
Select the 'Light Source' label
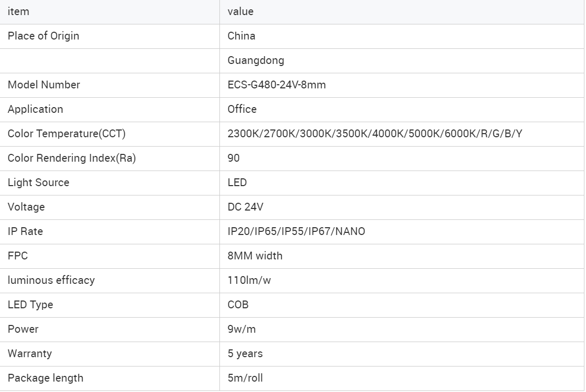[38, 182]
